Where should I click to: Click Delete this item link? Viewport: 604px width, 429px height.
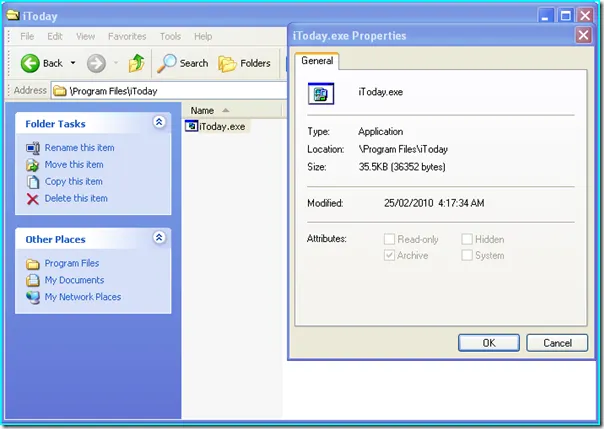pyautogui.click(x=76, y=198)
